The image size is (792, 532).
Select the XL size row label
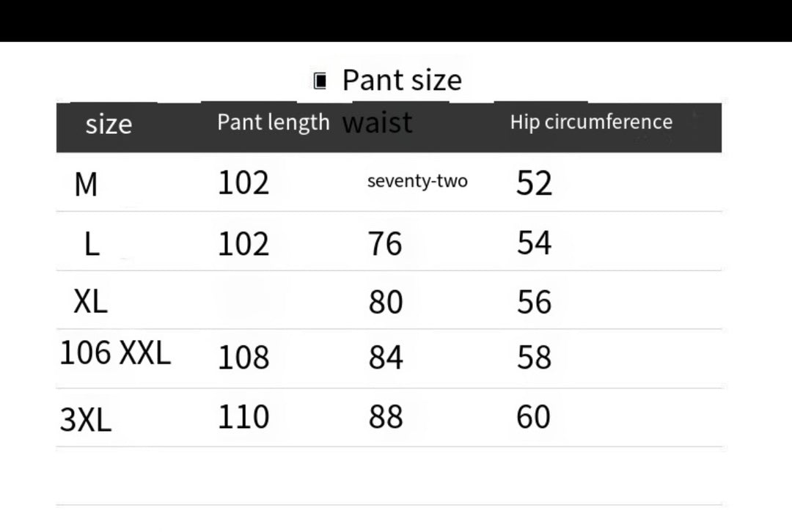90,301
